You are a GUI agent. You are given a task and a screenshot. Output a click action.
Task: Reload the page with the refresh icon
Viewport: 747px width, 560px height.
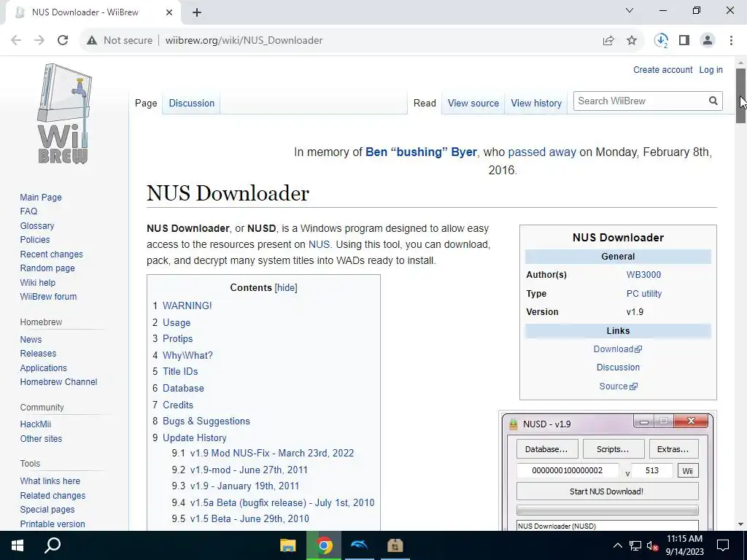(63, 41)
